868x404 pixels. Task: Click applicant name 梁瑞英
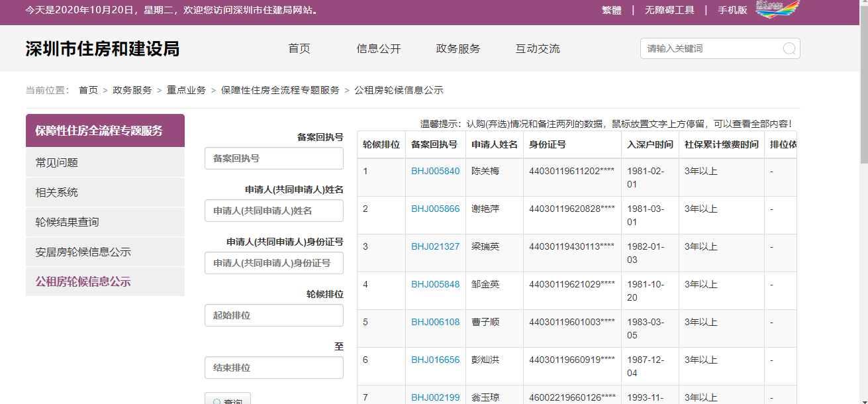(485, 246)
